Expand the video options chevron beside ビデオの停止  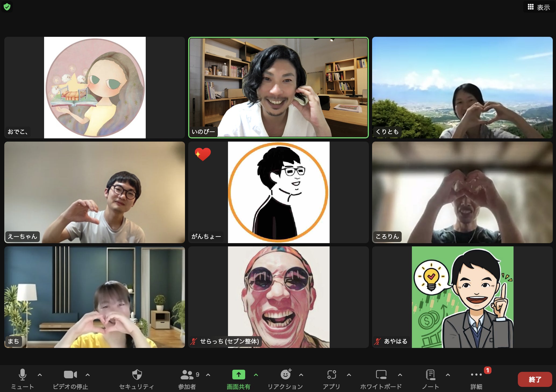click(x=88, y=375)
